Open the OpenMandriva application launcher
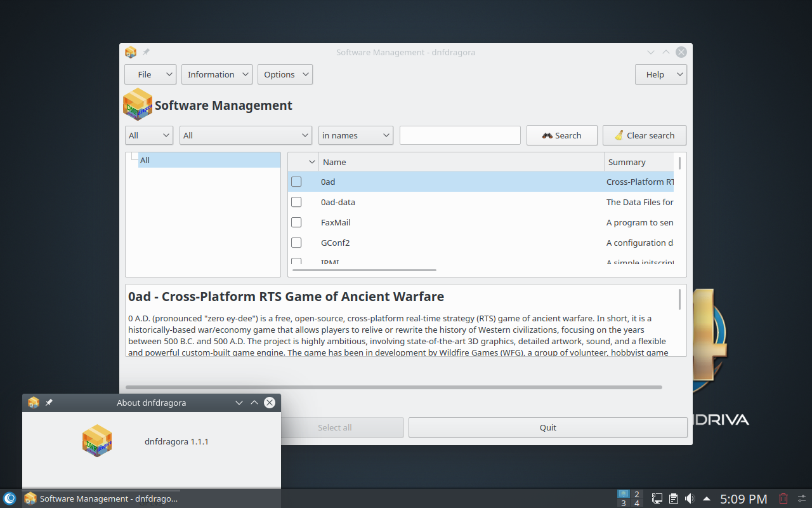Screen dimensions: 812x508 10,498
